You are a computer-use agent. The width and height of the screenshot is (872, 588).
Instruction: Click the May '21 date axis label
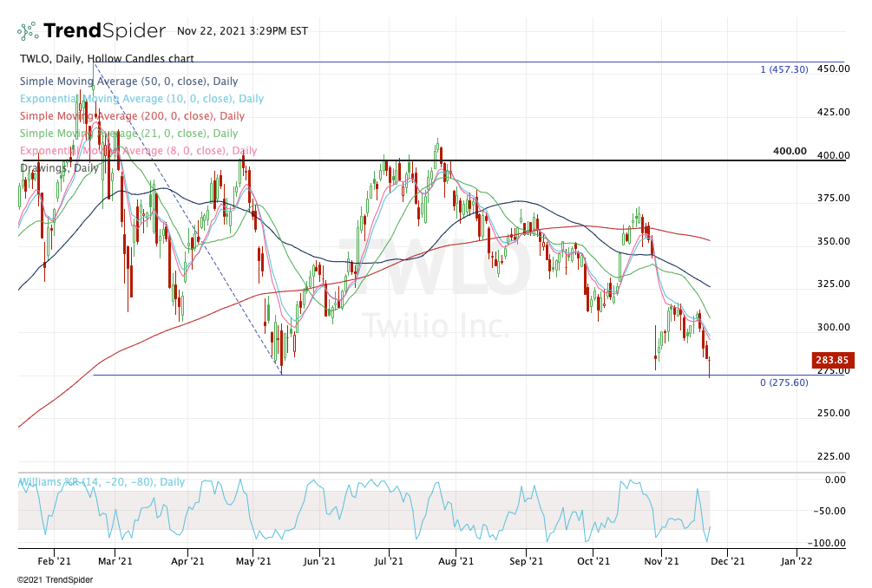[253, 561]
